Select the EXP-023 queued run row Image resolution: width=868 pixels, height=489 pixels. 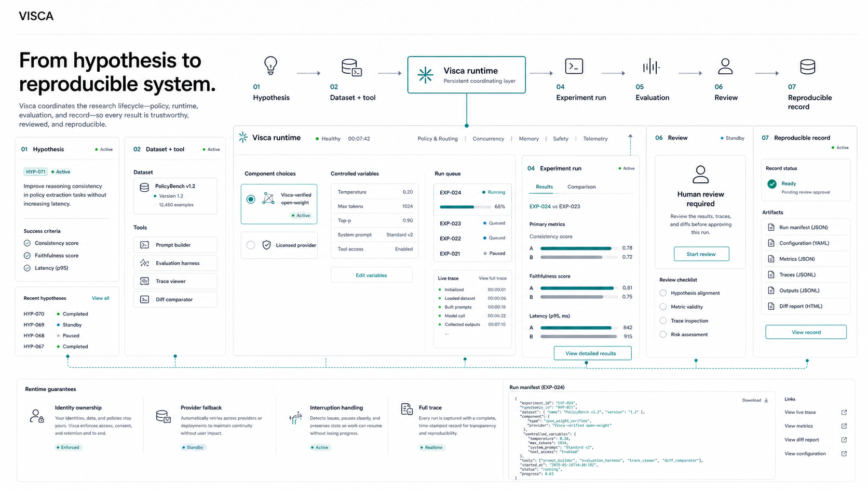(472, 223)
